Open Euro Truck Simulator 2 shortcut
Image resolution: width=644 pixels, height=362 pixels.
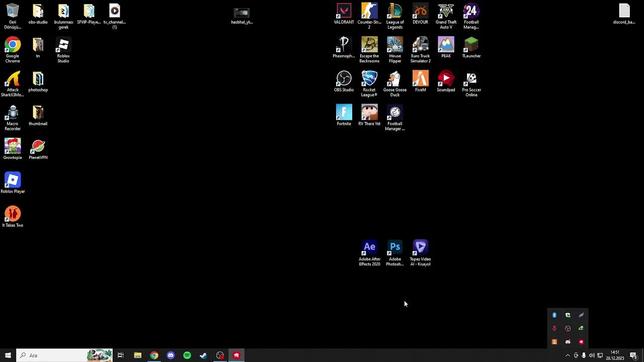pyautogui.click(x=421, y=50)
